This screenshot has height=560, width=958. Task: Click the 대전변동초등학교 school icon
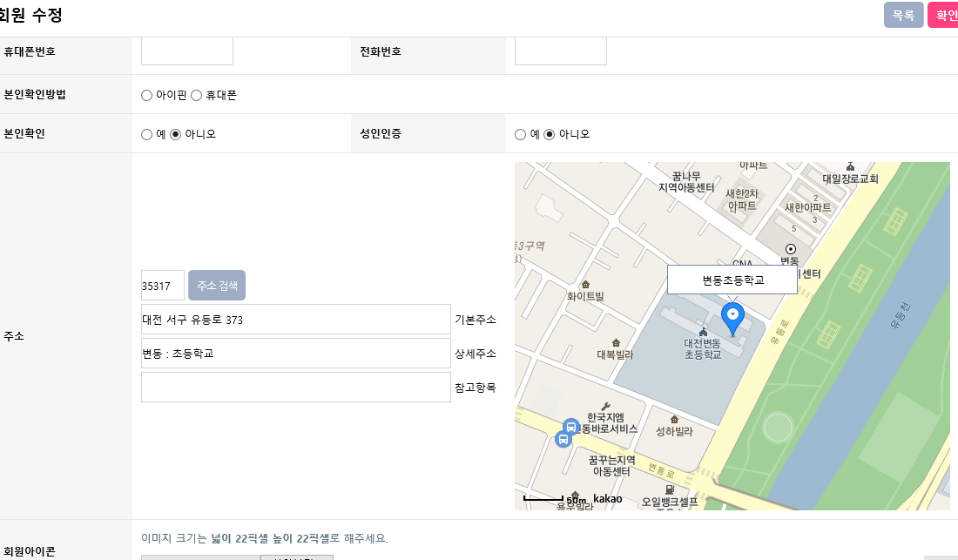[703, 332]
